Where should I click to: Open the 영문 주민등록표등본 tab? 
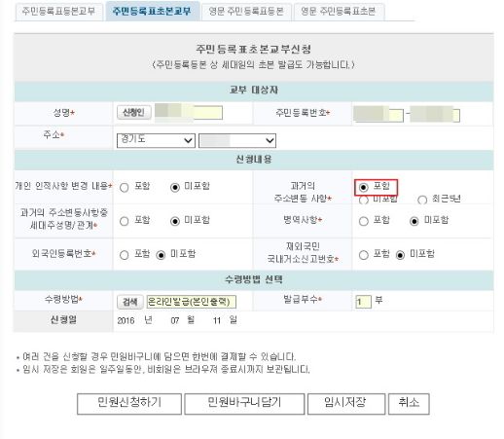(x=246, y=12)
